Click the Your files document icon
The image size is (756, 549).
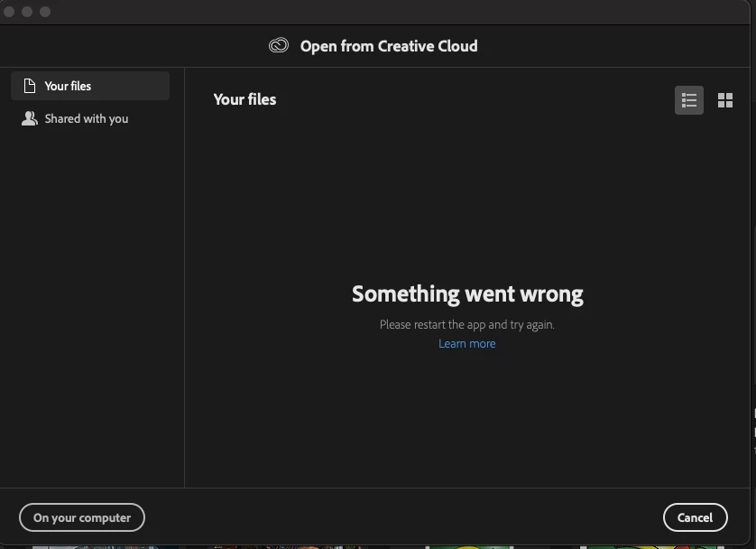(30, 86)
